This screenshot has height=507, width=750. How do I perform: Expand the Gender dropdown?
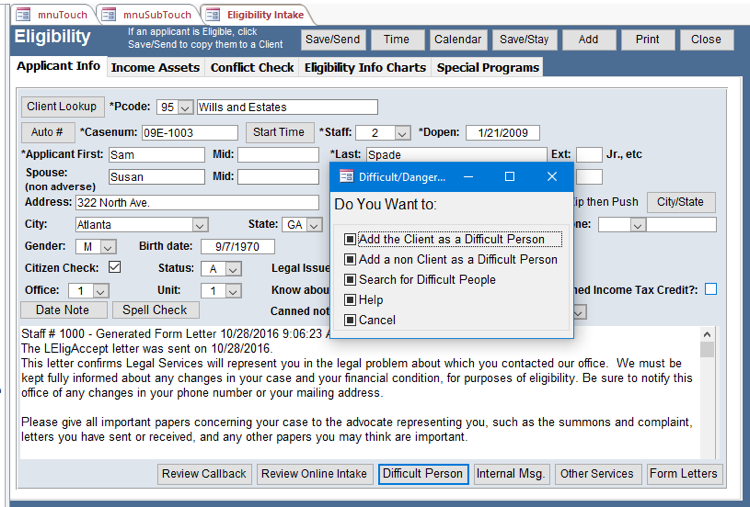pyautogui.click(x=108, y=247)
